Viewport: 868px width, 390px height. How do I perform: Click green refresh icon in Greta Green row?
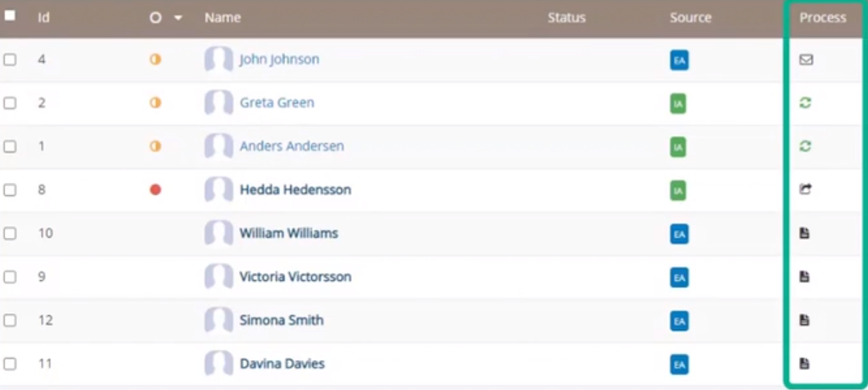(x=805, y=103)
